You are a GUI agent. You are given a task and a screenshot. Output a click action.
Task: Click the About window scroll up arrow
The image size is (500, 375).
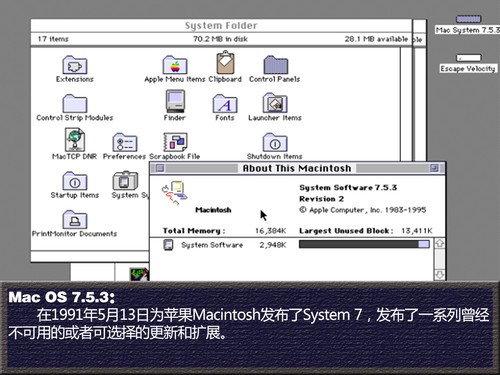point(440,243)
